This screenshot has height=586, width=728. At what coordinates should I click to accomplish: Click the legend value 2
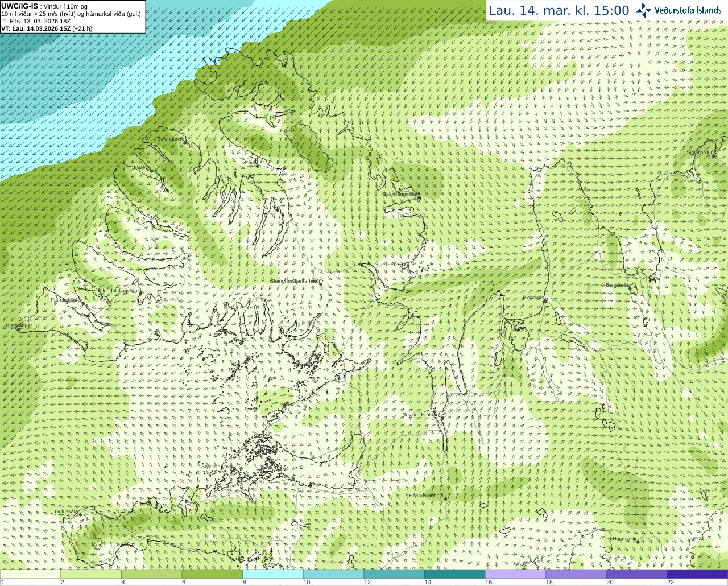62,582
